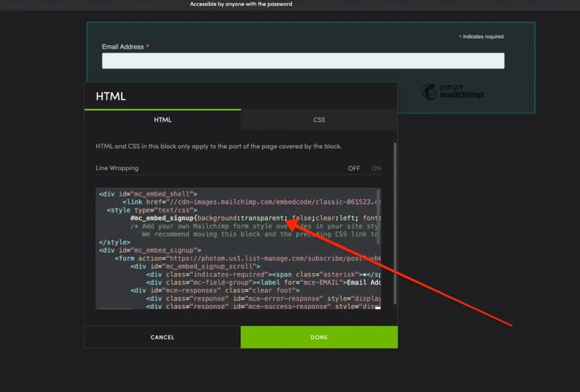Click the closing </style> tag line
580x392 pixels.
pyautogui.click(x=115, y=242)
